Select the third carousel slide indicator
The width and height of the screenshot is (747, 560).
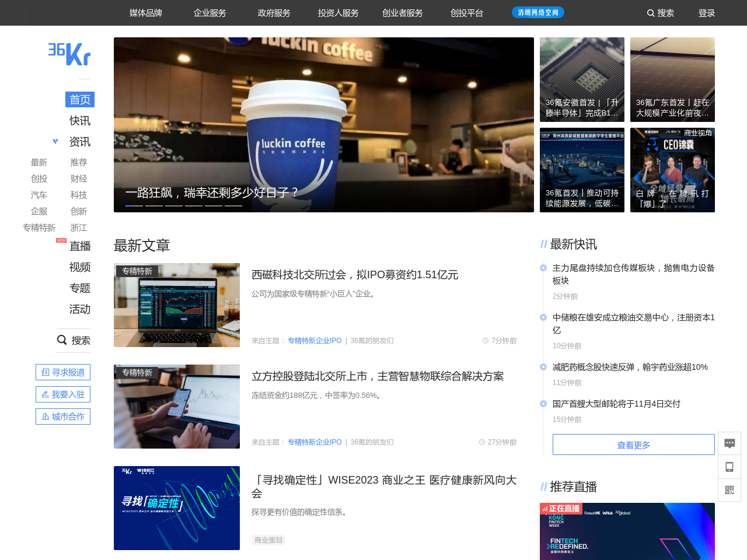[174, 205]
